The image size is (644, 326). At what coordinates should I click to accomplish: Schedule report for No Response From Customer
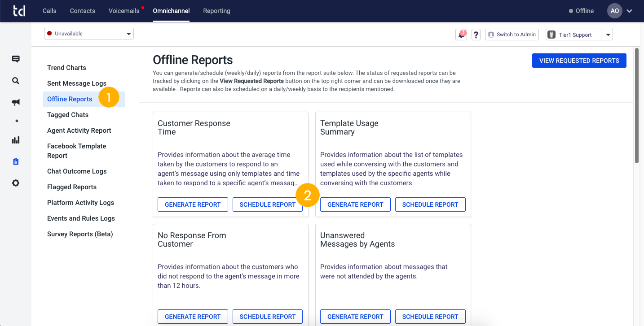click(x=268, y=317)
